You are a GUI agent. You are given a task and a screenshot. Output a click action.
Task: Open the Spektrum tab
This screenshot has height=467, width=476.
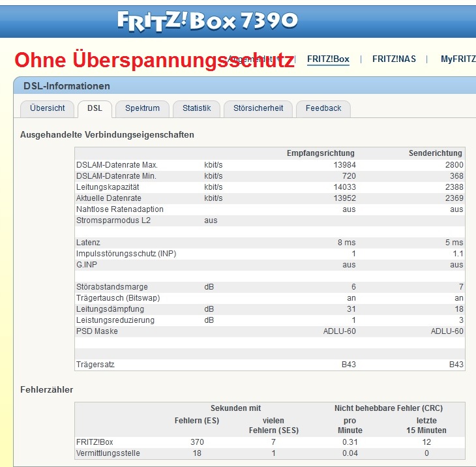[x=142, y=108]
